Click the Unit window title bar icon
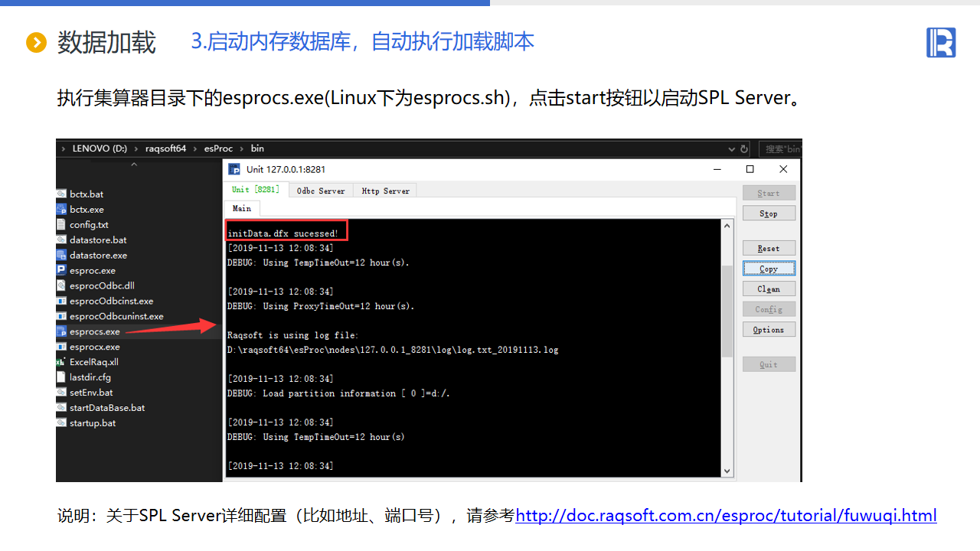The height and width of the screenshot is (551, 980). [x=234, y=169]
